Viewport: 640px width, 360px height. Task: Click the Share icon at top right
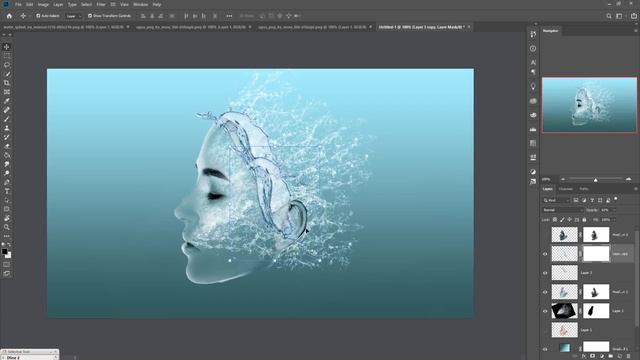pos(634,16)
